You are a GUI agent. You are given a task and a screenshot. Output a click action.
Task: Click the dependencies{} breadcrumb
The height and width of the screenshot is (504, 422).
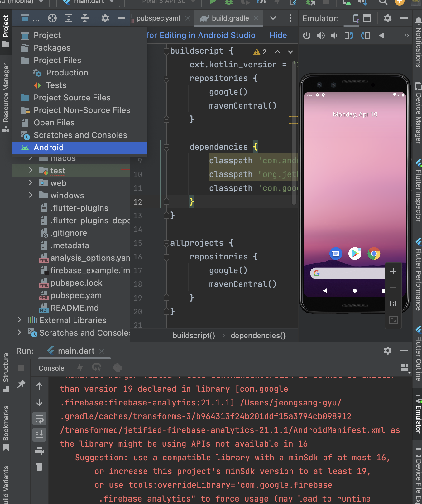[x=258, y=336]
